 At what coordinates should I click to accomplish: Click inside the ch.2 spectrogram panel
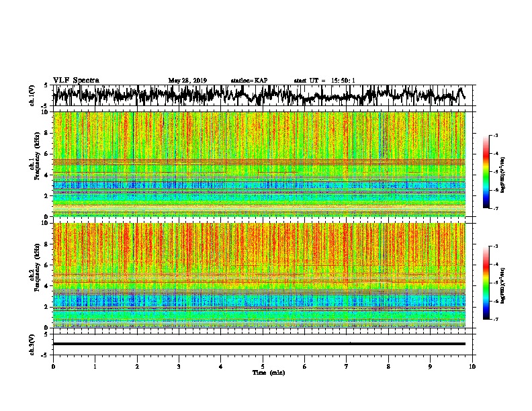click(259, 275)
